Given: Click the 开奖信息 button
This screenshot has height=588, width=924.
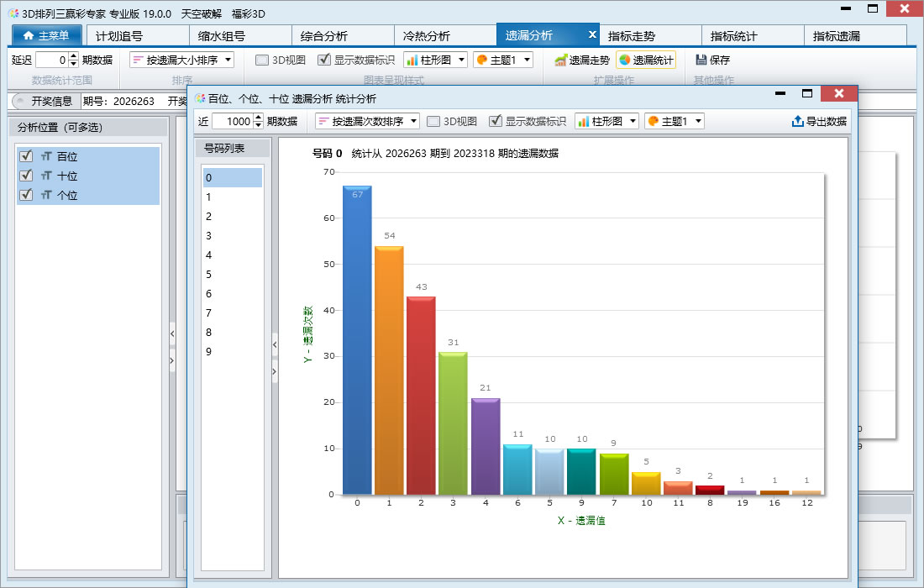Looking at the screenshot, I should pyautogui.click(x=45, y=102).
